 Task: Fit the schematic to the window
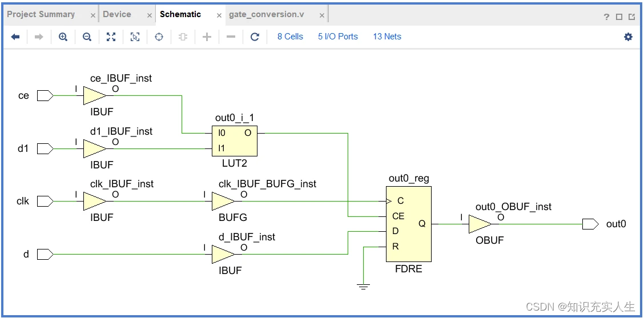click(111, 37)
